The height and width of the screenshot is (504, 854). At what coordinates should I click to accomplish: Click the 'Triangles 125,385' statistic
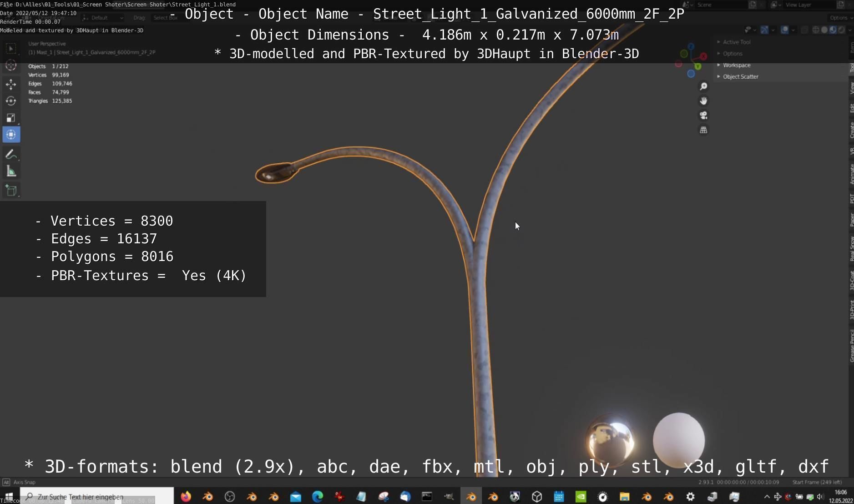(x=50, y=101)
